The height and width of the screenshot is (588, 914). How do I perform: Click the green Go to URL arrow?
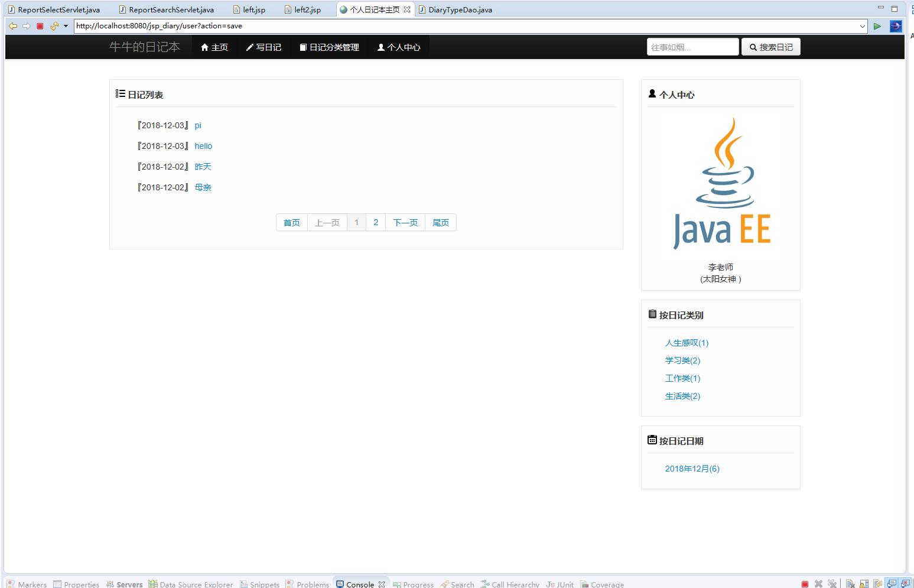[x=877, y=26]
